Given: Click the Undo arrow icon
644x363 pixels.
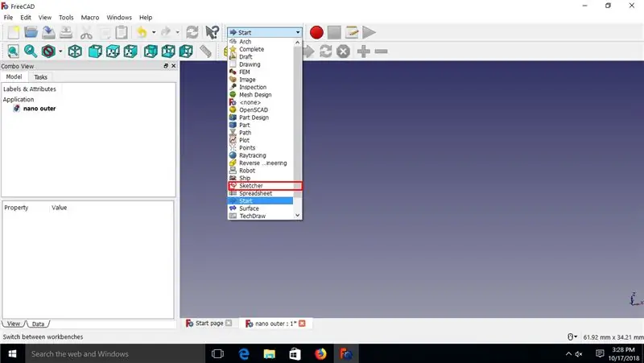Looking at the screenshot, I should click(142, 32).
